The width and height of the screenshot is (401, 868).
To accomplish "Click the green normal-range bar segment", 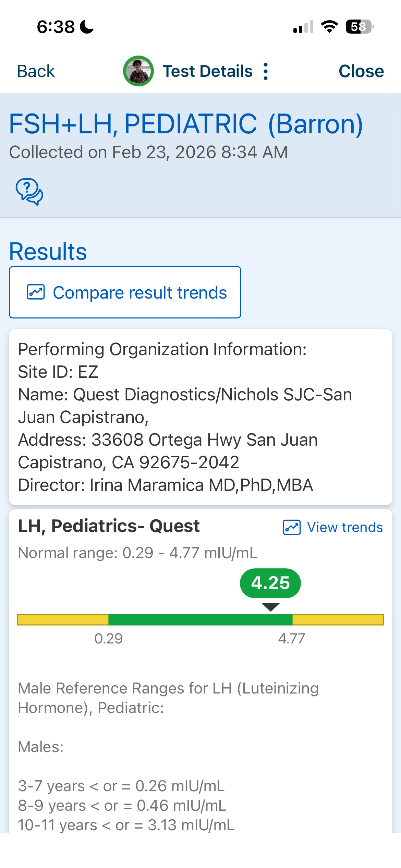I will (x=200, y=620).
